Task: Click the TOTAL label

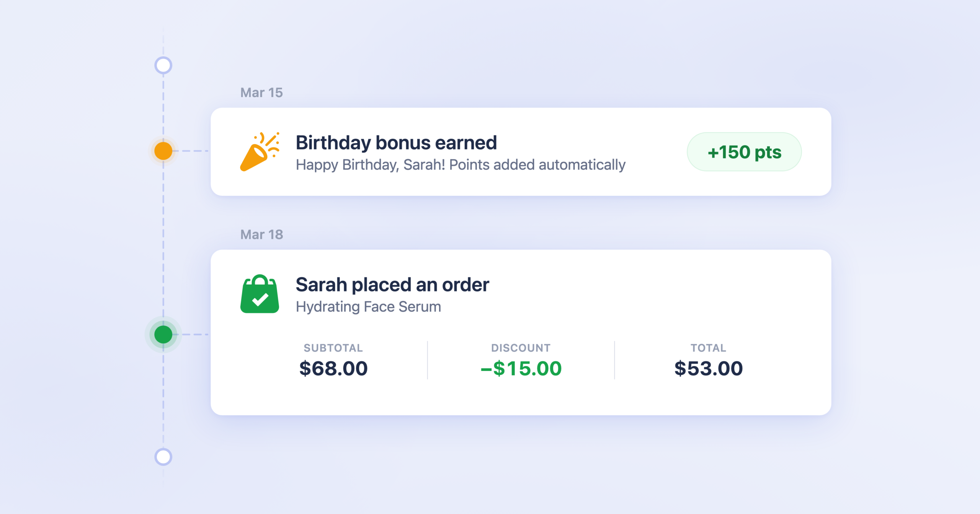Action: coord(709,348)
